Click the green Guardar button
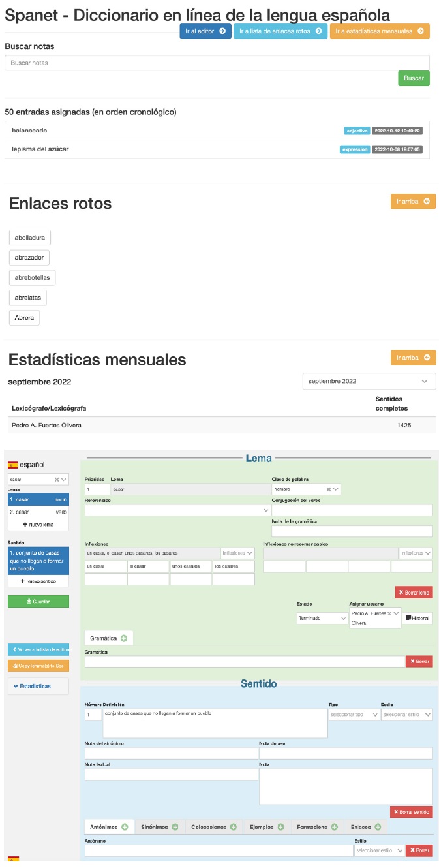 click(x=38, y=601)
